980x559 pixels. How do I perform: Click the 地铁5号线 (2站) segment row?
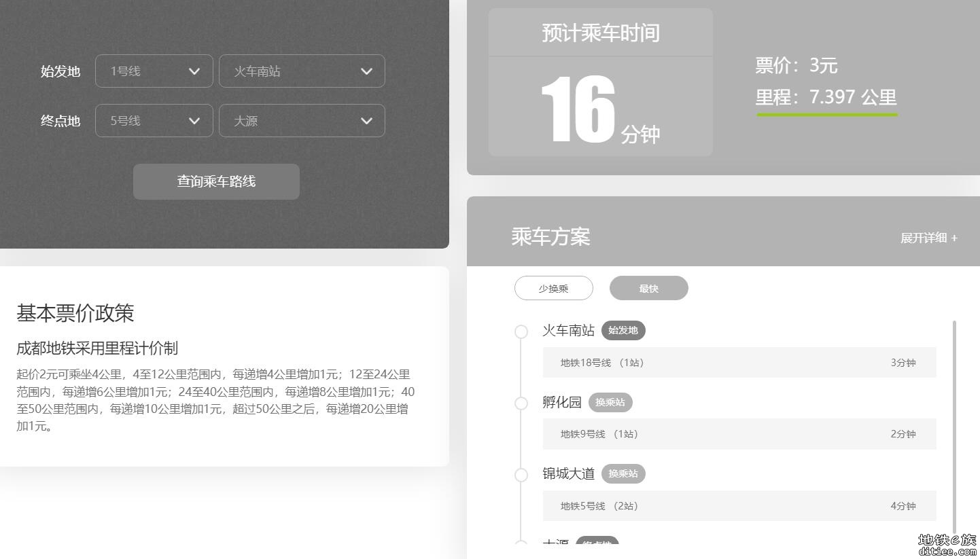pos(739,506)
